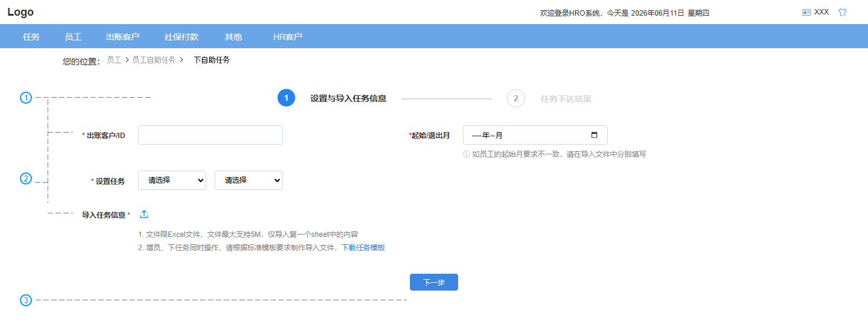868x334 pixels.
Task: Click the 设置任务 label
Action: (110, 181)
